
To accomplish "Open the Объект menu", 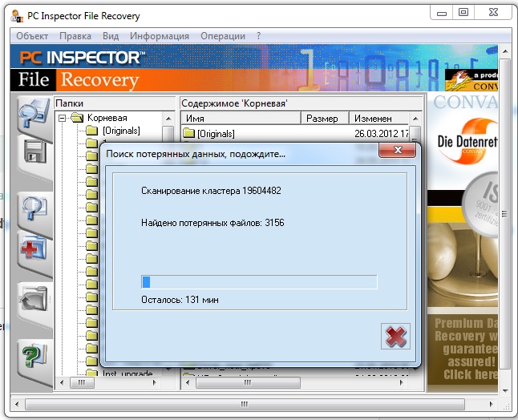I will tap(32, 36).
